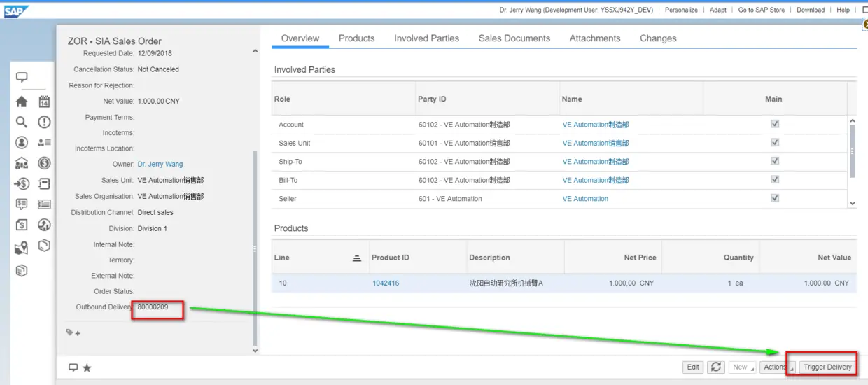This screenshot has width=868, height=385.
Task: Open the Actions dropdown button
Action: click(x=778, y=367)
